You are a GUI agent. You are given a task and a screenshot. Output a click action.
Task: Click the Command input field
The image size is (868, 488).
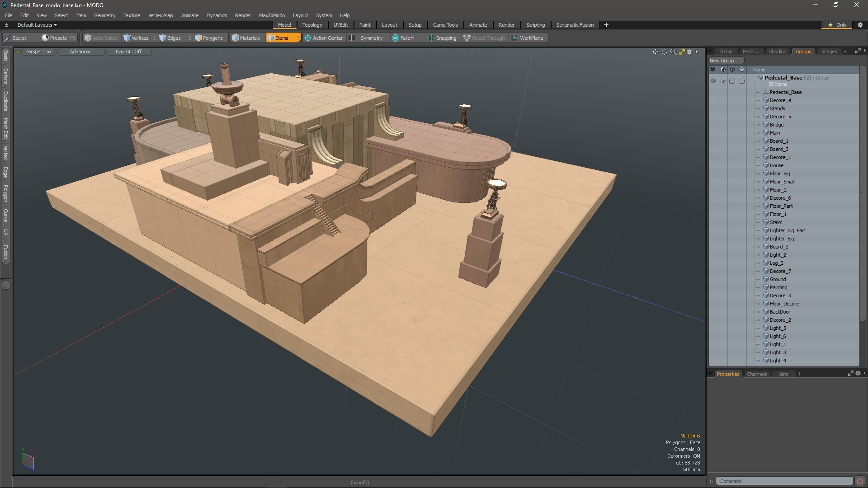coord(784,481)
